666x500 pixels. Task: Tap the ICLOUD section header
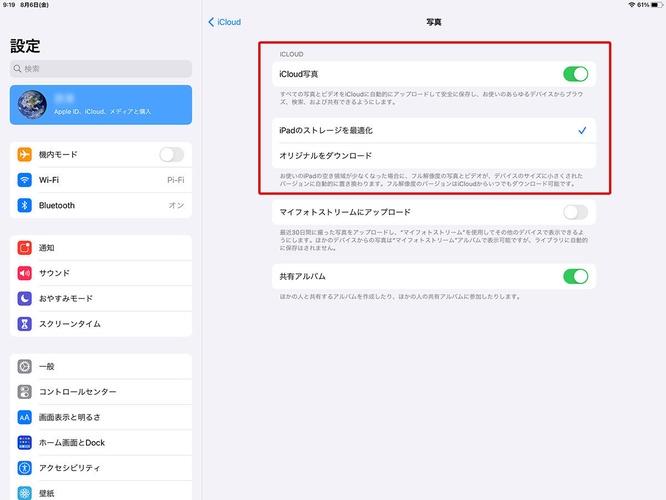click(x=291, y=54)
